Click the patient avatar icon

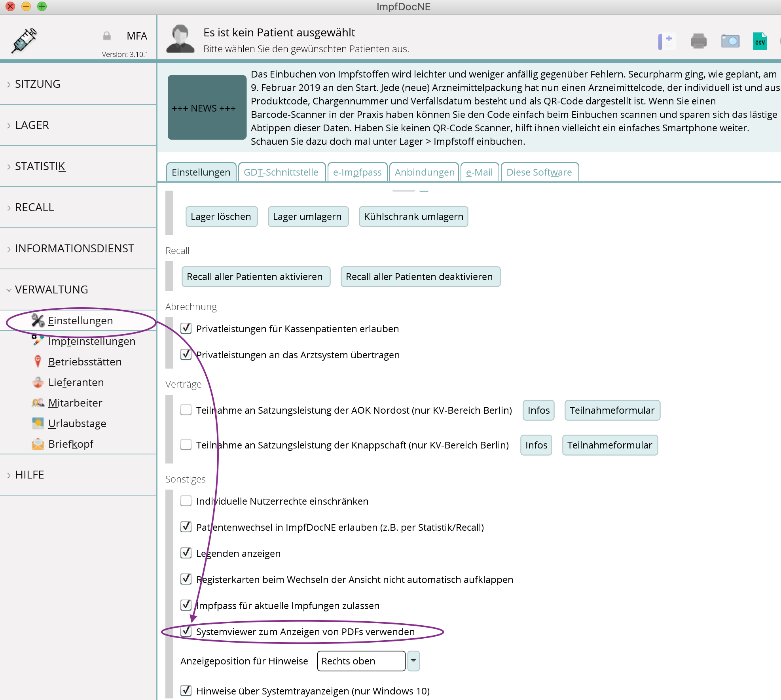point(180,39)
